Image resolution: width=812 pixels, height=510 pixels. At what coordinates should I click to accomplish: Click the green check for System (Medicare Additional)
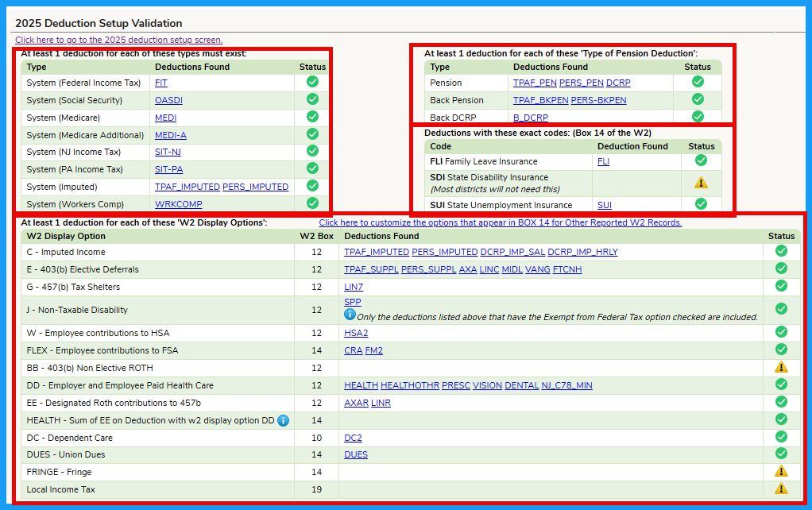(x=312, y=133)
